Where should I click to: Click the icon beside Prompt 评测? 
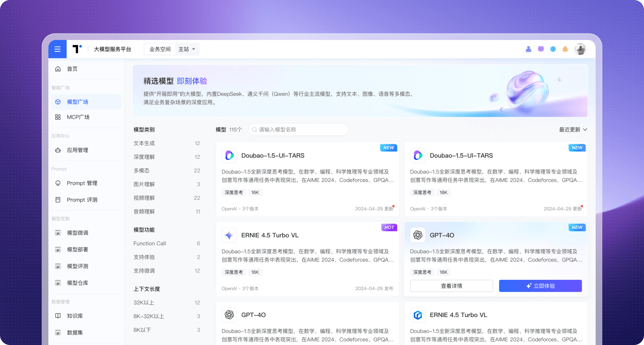(58, 200)
